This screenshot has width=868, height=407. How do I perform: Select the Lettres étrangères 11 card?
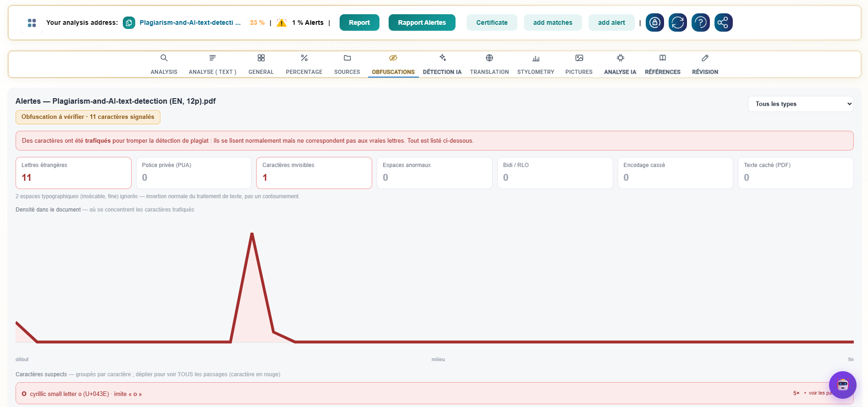(x=73, y=173)
